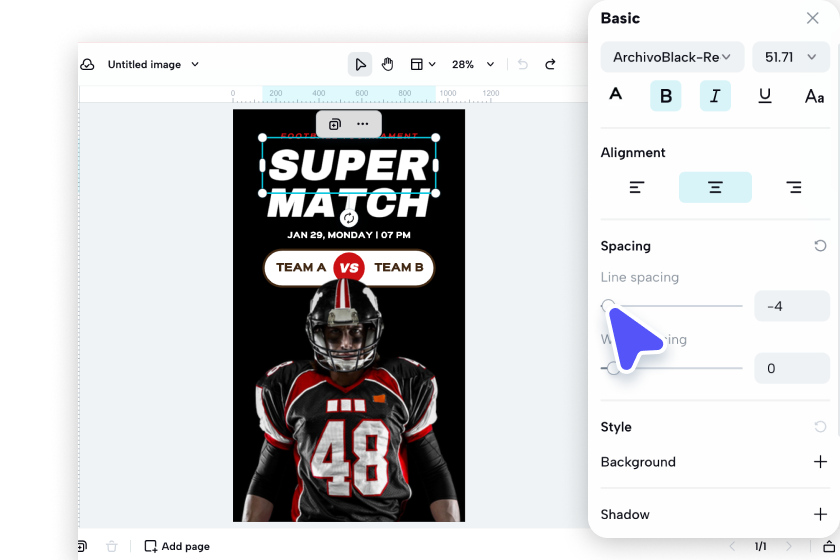This screenshot has width=840, height=560.
Task: Open the ArchivoBlack font dropdown
Action: [x=672, y=57]
